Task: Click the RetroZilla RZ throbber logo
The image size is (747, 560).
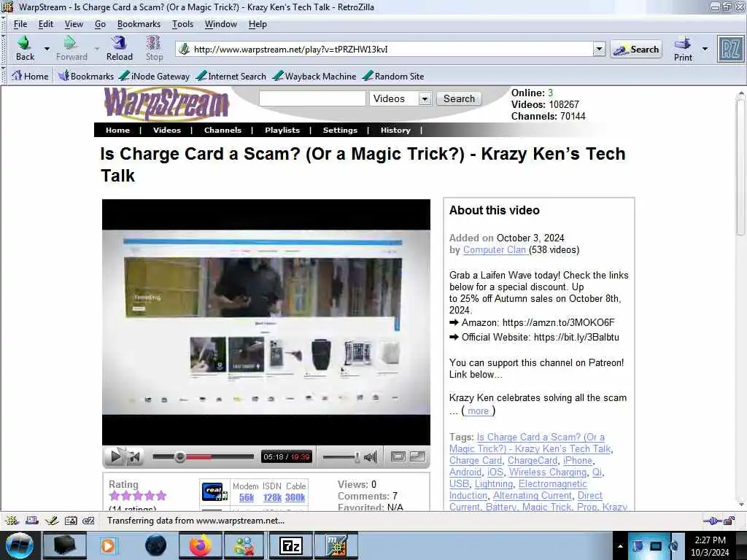Action: [730, 49]
